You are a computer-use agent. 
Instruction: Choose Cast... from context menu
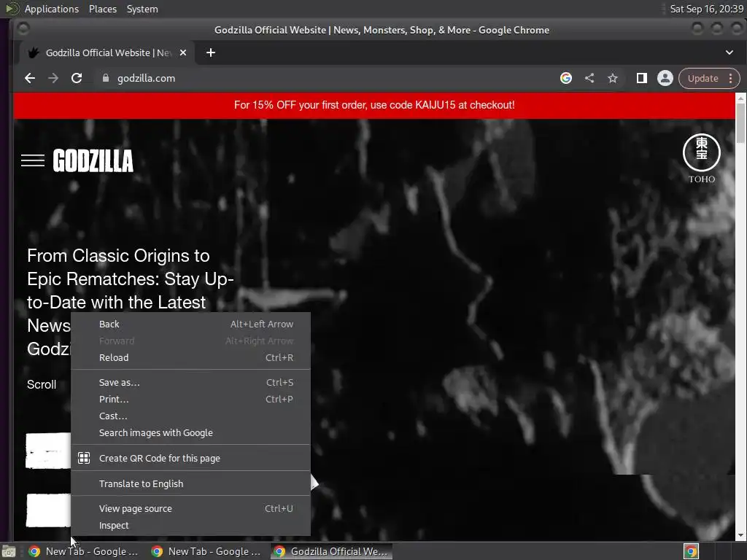pos(190,416)
